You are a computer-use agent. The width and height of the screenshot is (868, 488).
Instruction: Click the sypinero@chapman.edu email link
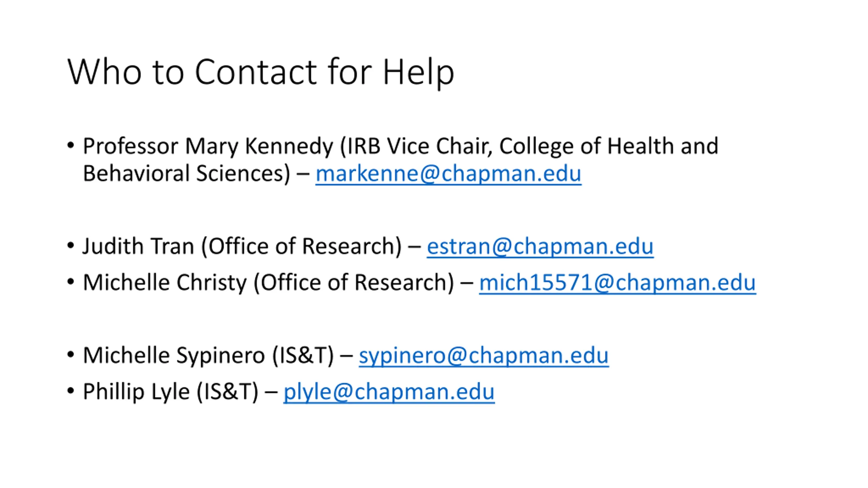point(484,355)
